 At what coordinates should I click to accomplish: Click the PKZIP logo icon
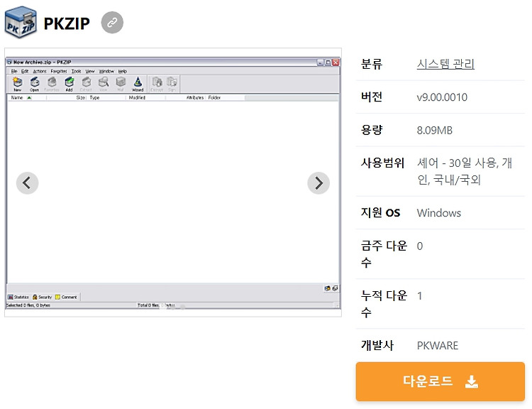click(21, 22)
